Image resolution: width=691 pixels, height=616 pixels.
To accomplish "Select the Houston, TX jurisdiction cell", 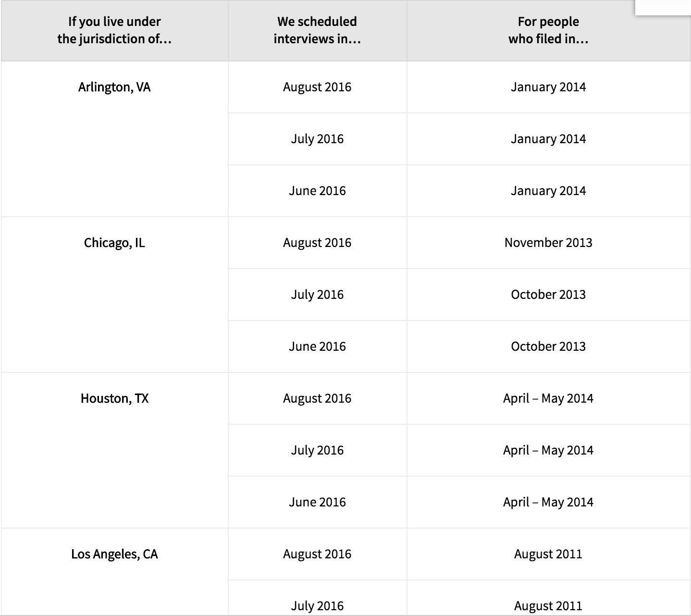I will click(x=114, y=398).
